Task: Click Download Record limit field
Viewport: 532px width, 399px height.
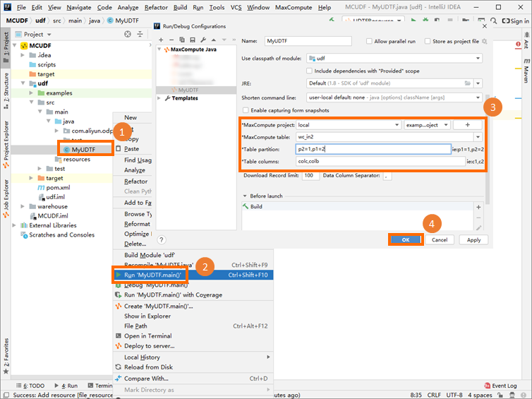Action: [x=310, y=176]
